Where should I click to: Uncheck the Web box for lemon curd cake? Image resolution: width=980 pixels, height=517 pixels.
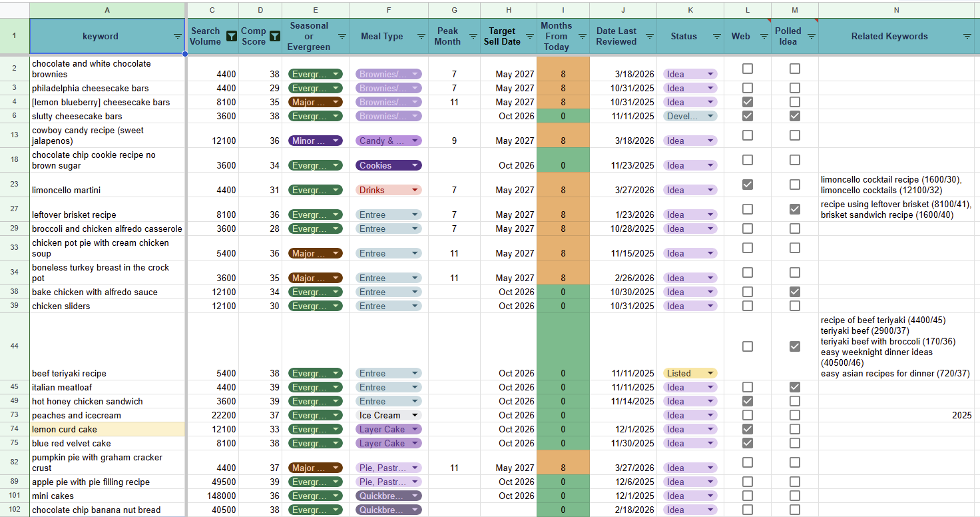point(748,429)
